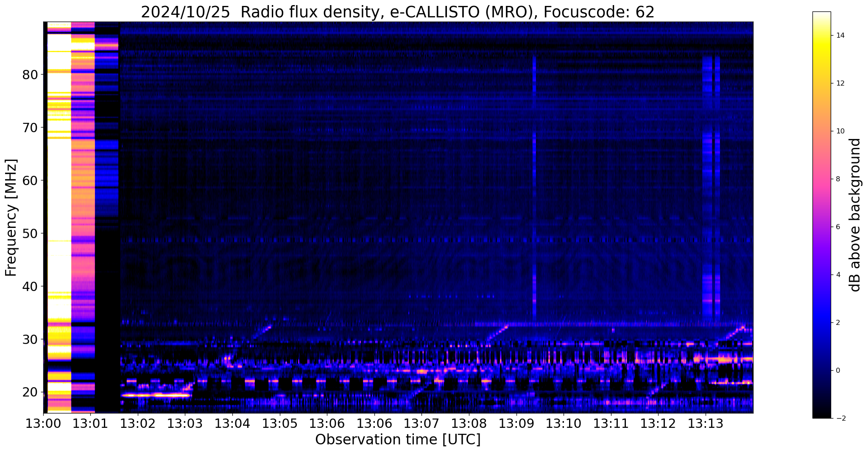Click the 30 tick on frequency axis

point(30,339)
